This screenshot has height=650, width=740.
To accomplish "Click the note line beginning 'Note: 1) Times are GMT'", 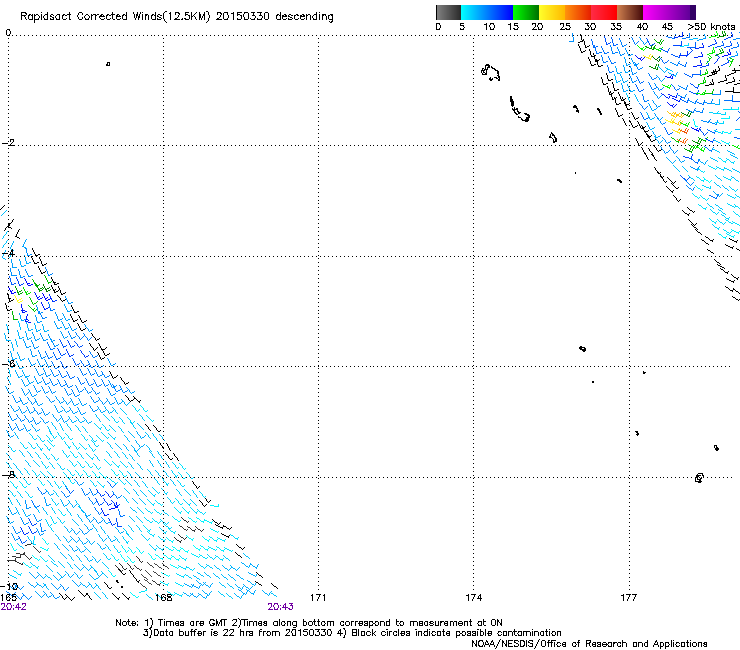I will [309, 623].
